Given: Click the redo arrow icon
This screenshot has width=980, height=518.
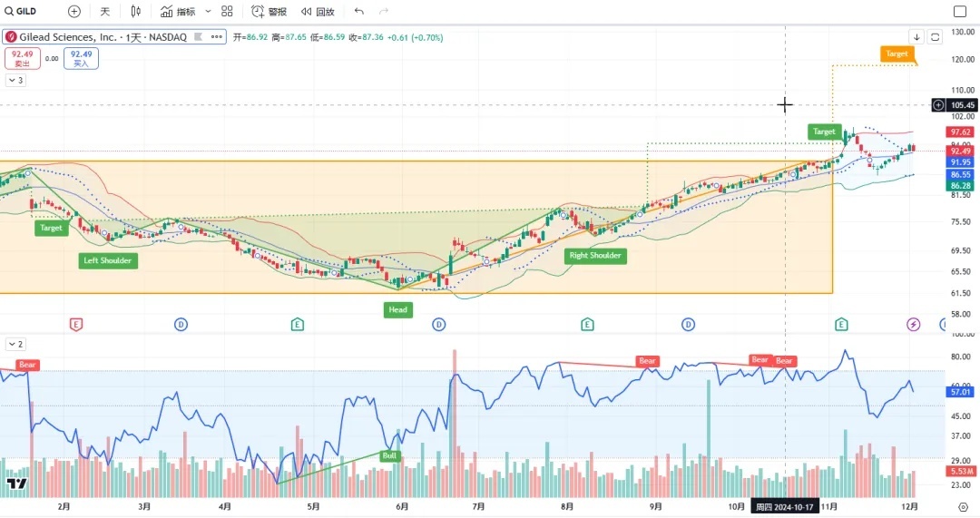Looking at the screenshot, I should point(384,11).
